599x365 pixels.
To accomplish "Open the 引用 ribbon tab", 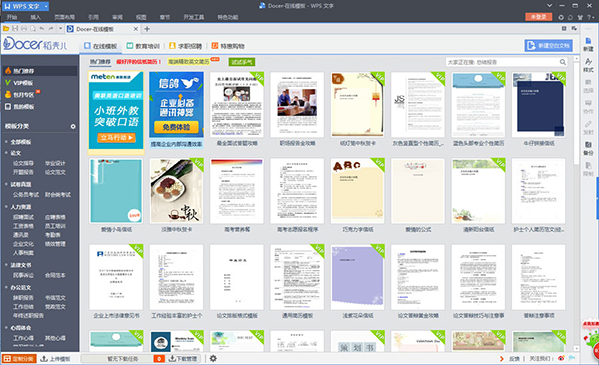I will pos(93,17).
